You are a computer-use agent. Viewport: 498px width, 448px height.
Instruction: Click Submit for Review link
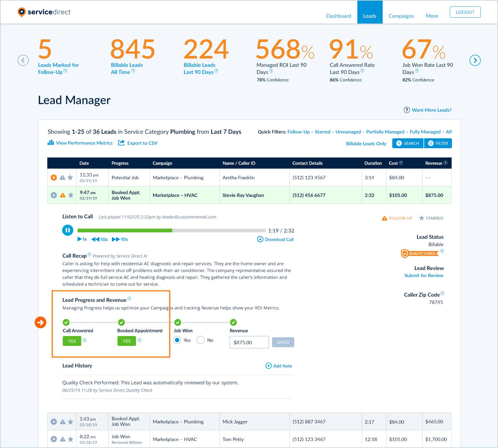click(x=424, y=275)
